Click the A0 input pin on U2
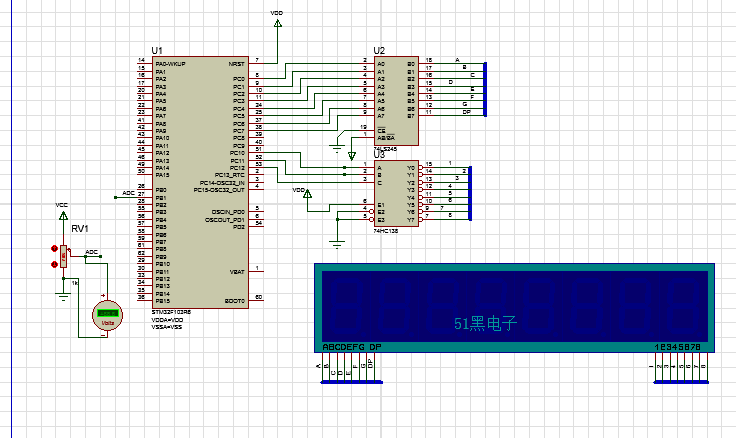This screenshot has height=438, width=736. [x=367, y=64]
